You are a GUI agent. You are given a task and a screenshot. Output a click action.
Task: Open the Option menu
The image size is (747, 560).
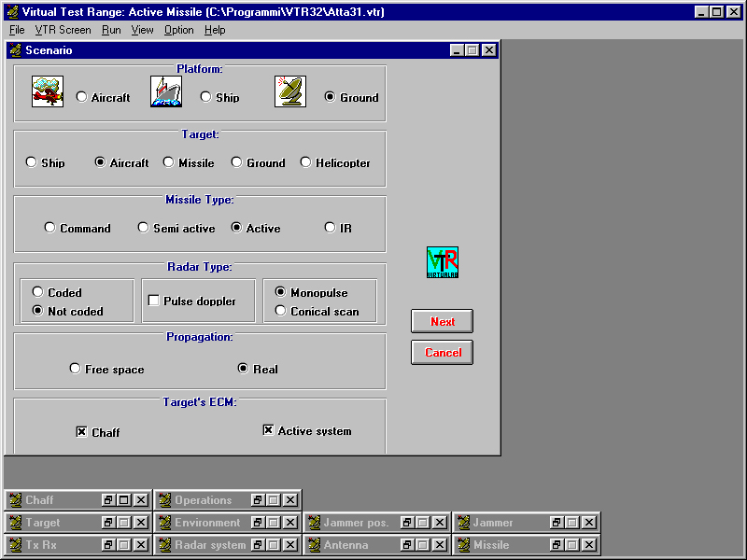[x=179, y=30]
